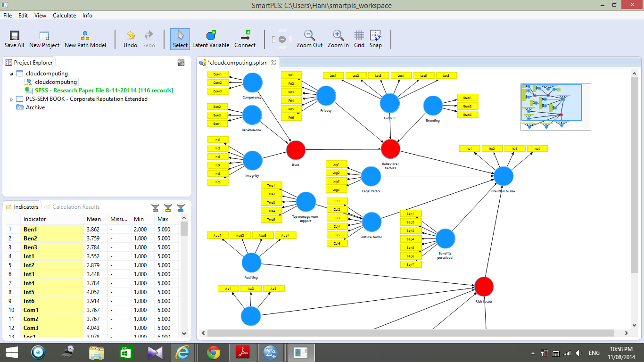This screenshot has width=644, height=362.
Task: Open the File Explorer taskbar icon
Action: [97, 353]
